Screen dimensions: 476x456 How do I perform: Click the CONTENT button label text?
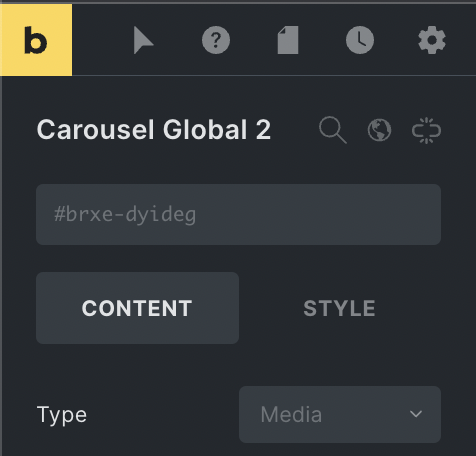pos(137,308)
